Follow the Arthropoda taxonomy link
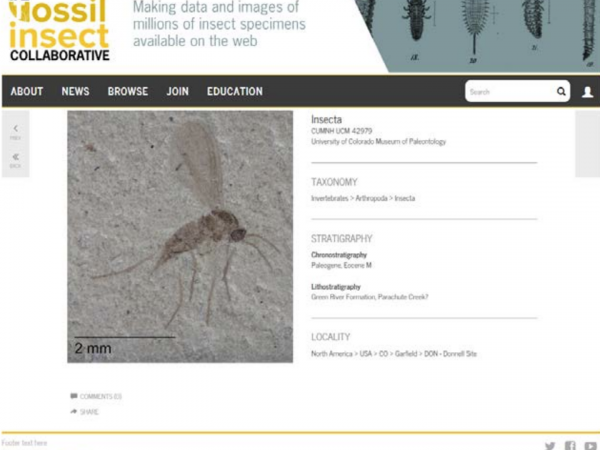Image resolution: width=600 pixels, height=450 pixels. coord(370,198)
